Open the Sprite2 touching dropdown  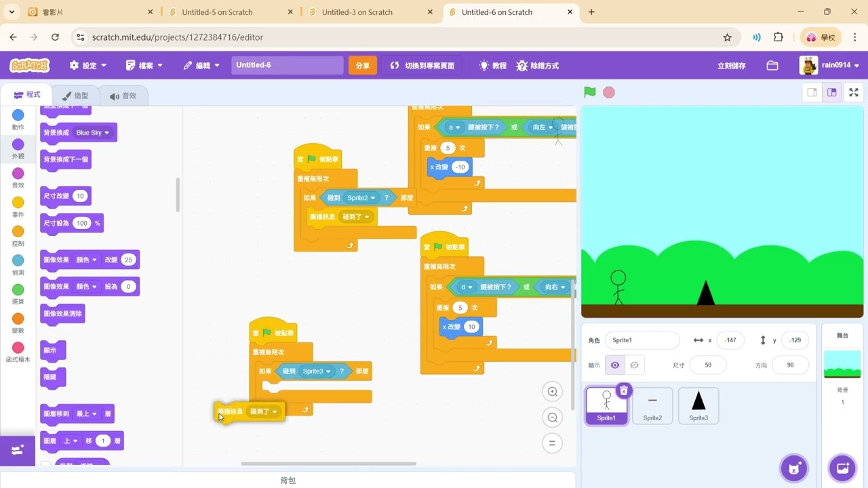(361, 198)
